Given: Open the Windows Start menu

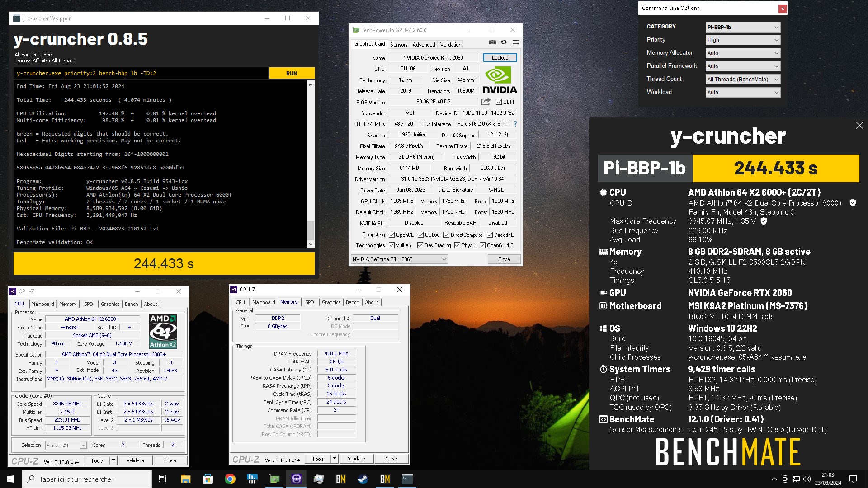Looking at the screenshot, I should click(11, 479).
